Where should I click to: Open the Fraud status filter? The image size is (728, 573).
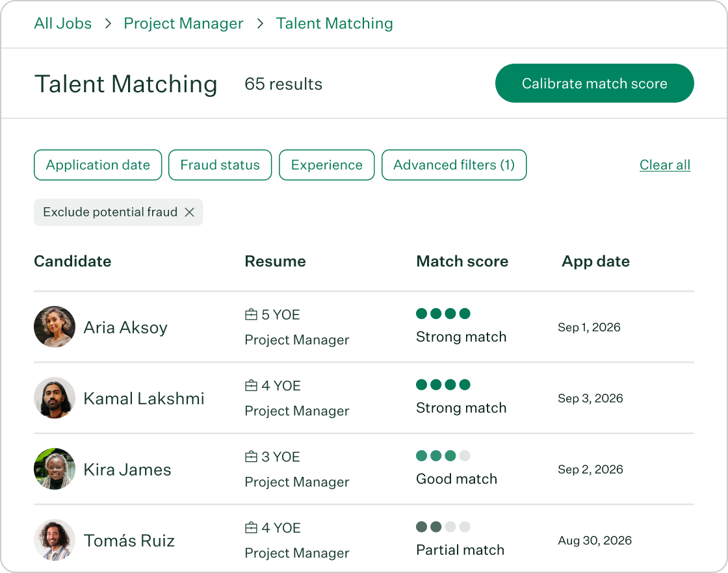pyautogui.click(x=220, y=165)
